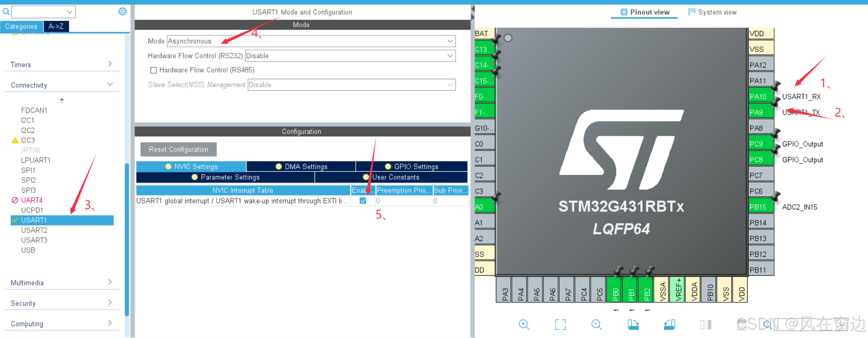868x338 pixels.
Task: Select SPI1 in the Connectivity list
Action: [x=28, y=170]
